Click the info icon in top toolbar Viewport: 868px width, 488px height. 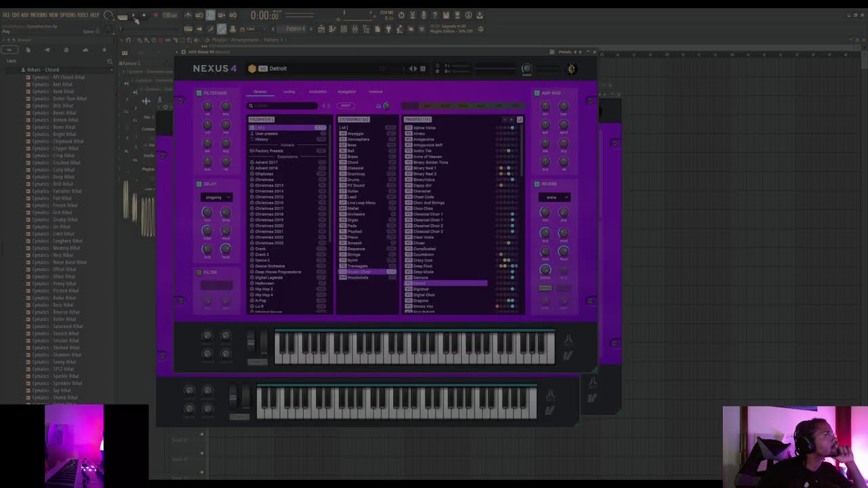point(468,15)
